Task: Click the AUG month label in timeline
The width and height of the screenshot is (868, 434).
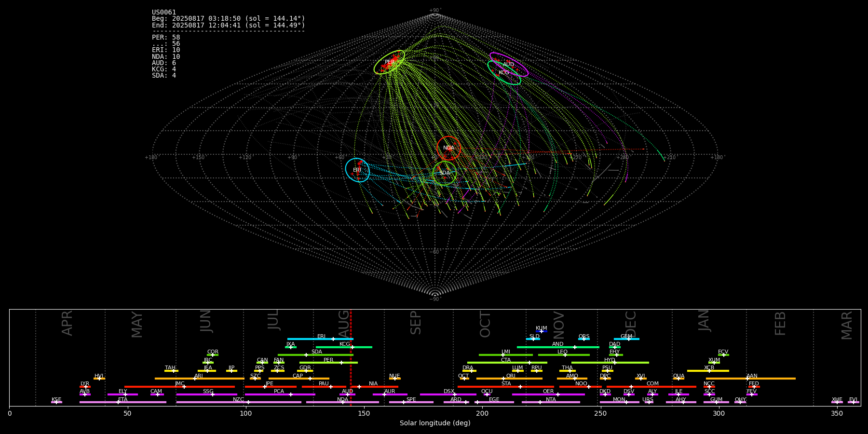Action: [344, 324]
